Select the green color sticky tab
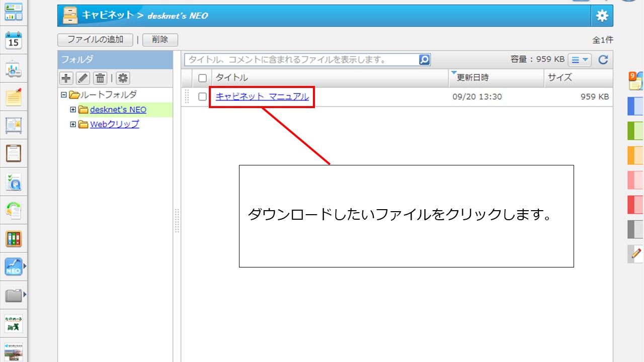Image resolution: width=644 pixels, height=362 pixels. (x=635, y=131)
